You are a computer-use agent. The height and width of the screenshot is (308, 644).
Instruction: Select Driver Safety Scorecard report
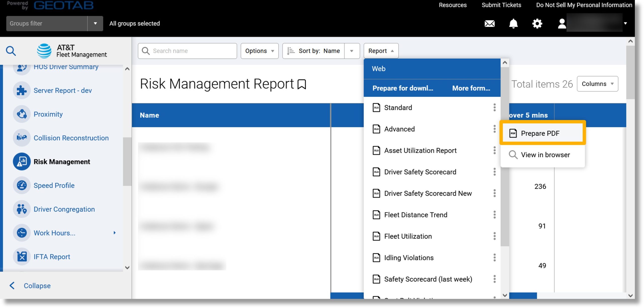tap(420, 172)
